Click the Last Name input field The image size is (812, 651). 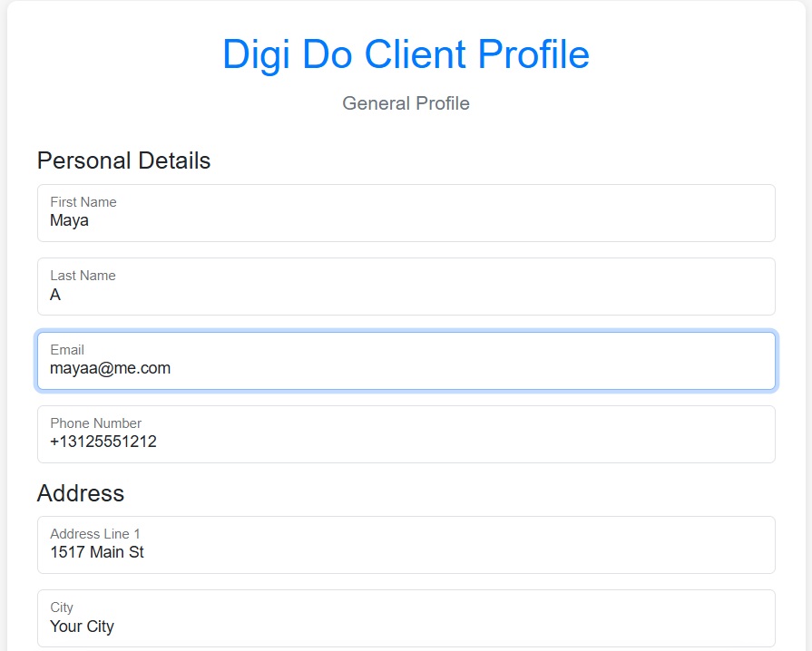pos(406,287)
